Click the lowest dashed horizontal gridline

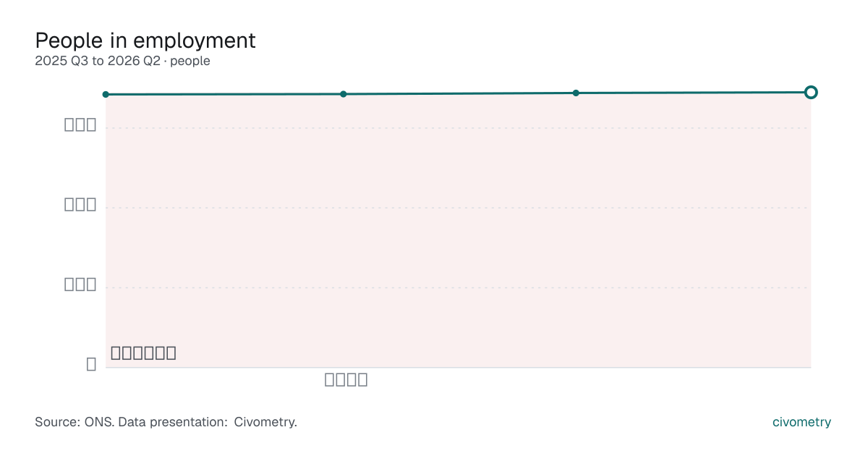458,287
